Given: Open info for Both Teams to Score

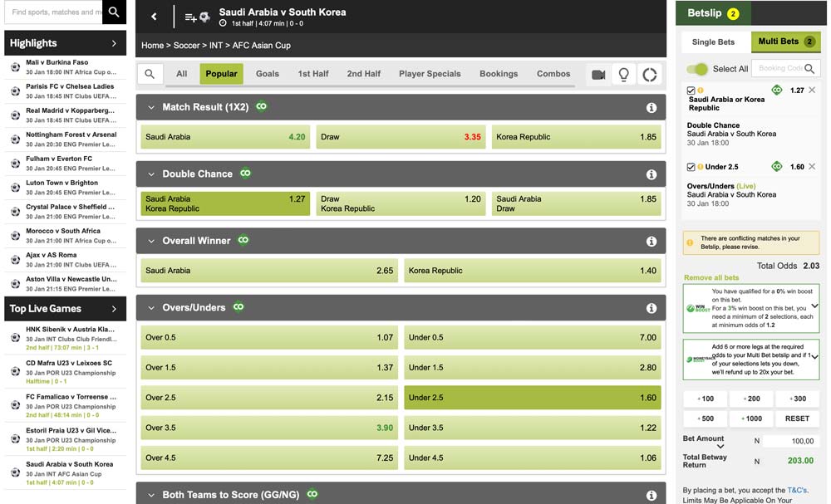Looking at the screenshot, I should 652,496.
